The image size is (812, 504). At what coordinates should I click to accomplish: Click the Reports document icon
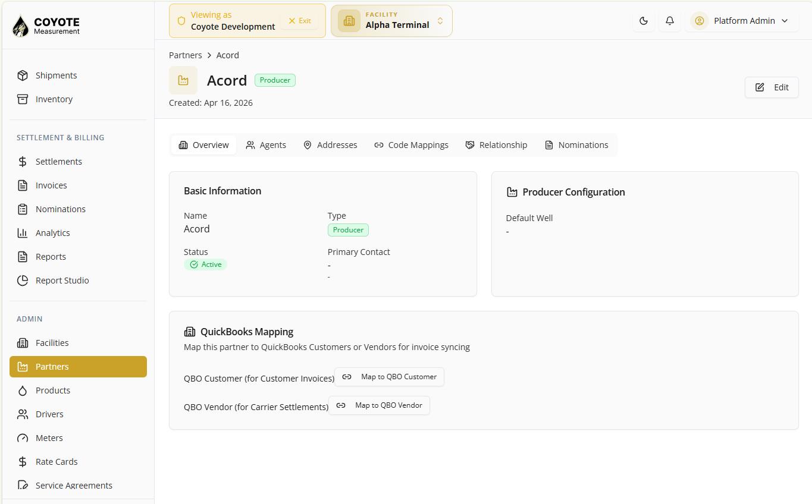click(x=23, y=257)
